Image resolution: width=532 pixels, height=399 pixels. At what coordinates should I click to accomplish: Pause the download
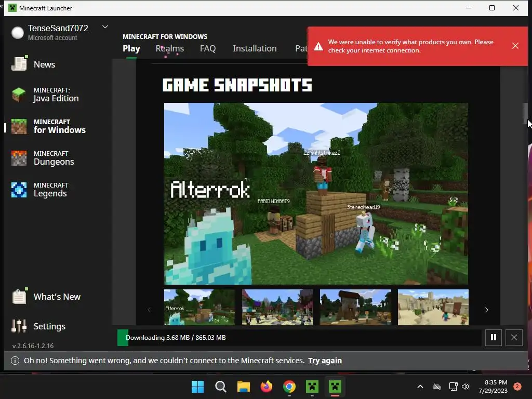click(494, 337)
